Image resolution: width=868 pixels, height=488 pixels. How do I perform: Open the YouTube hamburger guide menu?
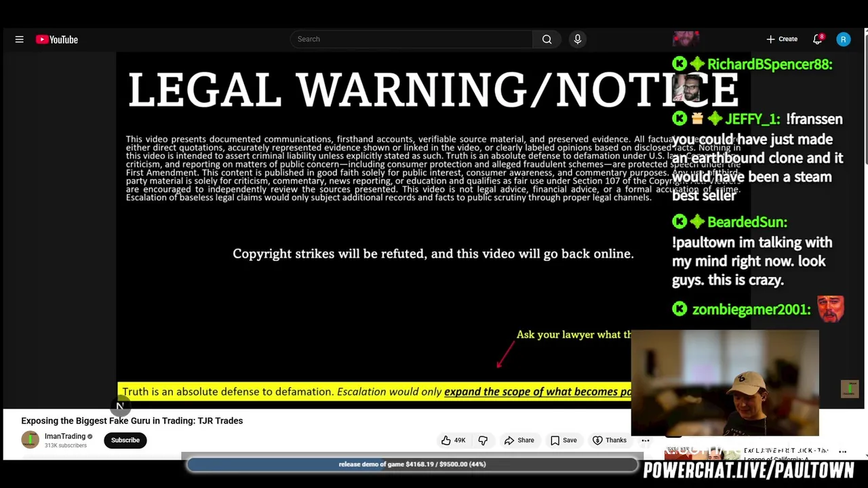click(x=19, y=39)
